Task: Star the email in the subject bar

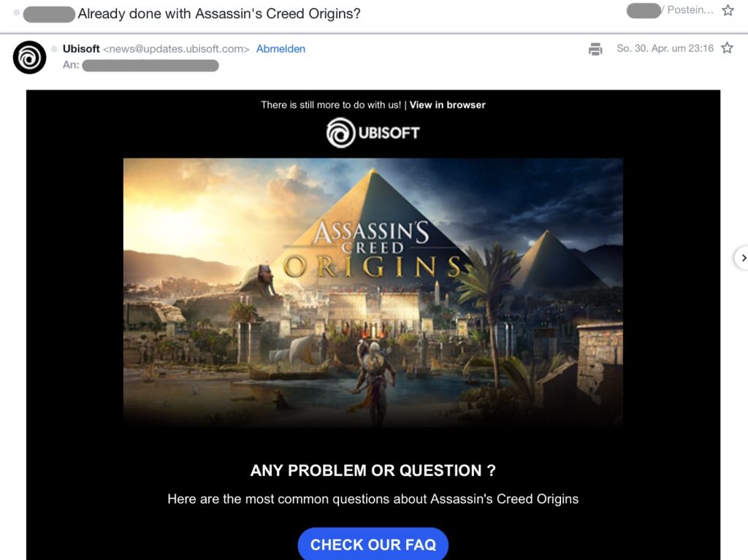Action: (x=728, y=10)
